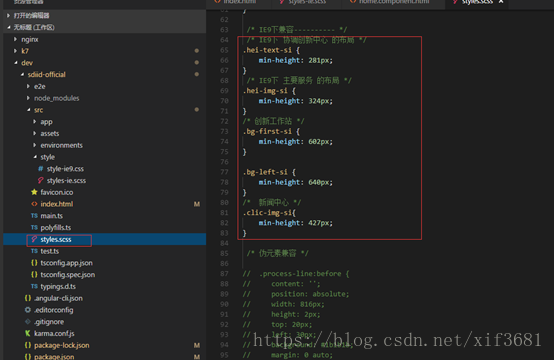Collapse the src folder
Screen dimensions: 554x360
pyautogui.click(x=28, y=110)
